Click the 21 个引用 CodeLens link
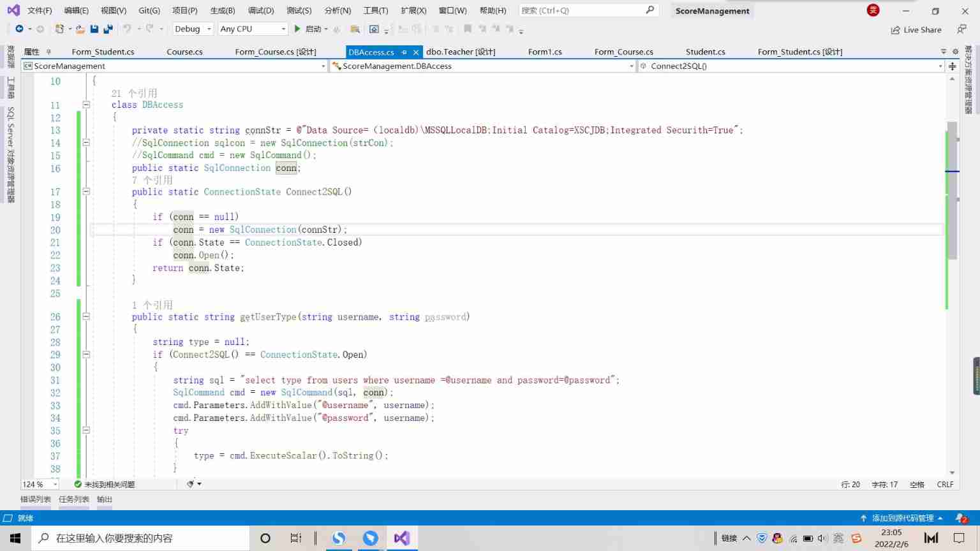Image resolution: width=980 pixels, height=551 pixels. 134,93
